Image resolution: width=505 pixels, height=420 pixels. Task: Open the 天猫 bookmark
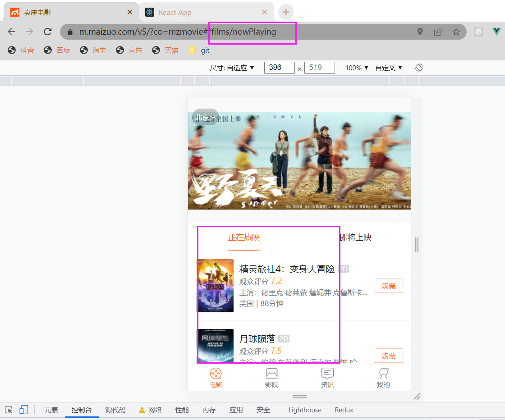pyautogui.click(x=165, y=50)
